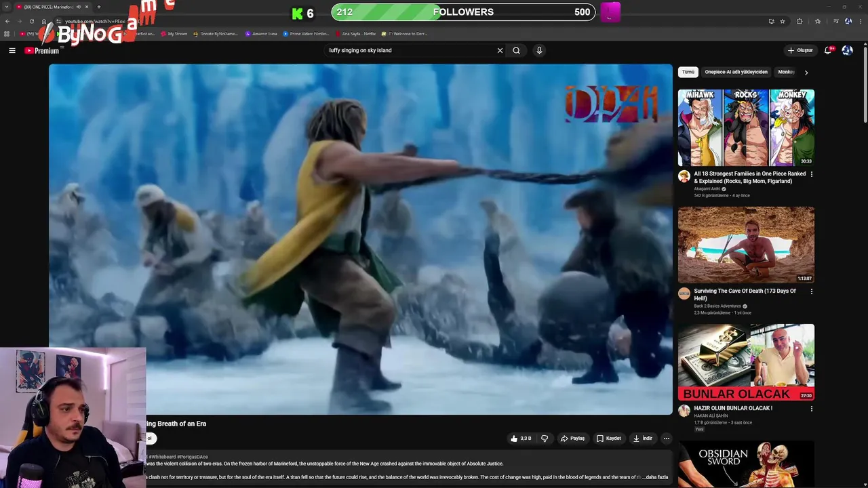
Task: Click the #Whitebeard hashtag
Action: point(162,457)
